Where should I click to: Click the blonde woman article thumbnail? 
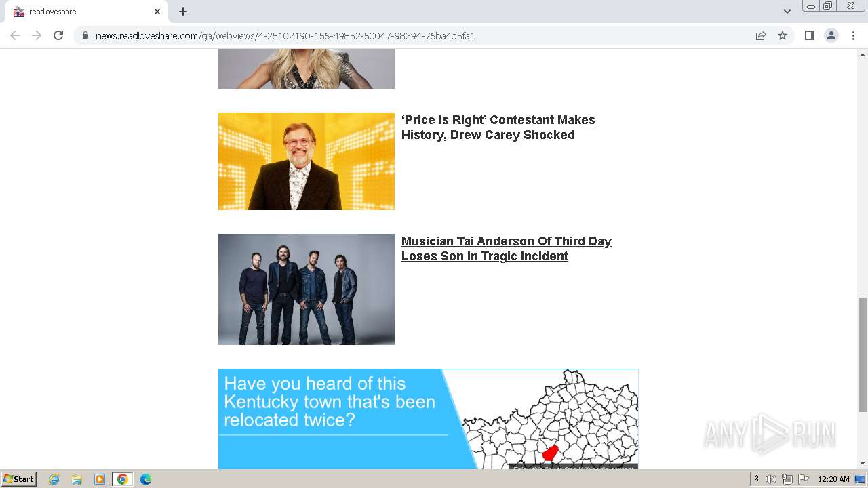point(307,68)
